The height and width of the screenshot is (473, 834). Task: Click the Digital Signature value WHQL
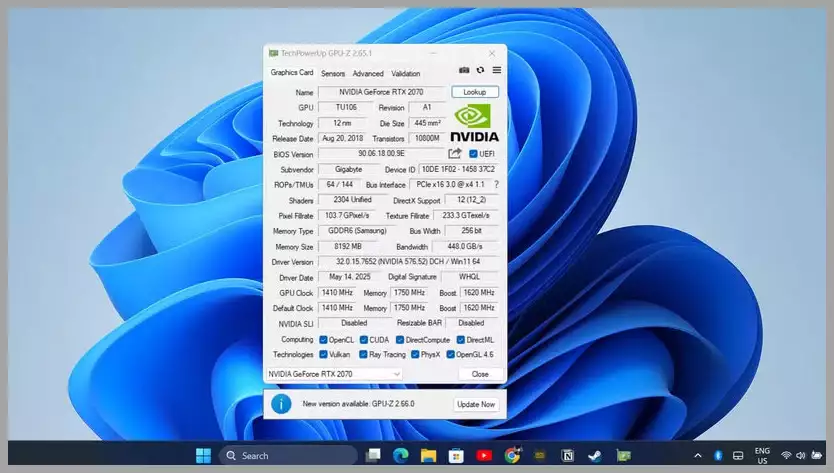pos(470,277)
